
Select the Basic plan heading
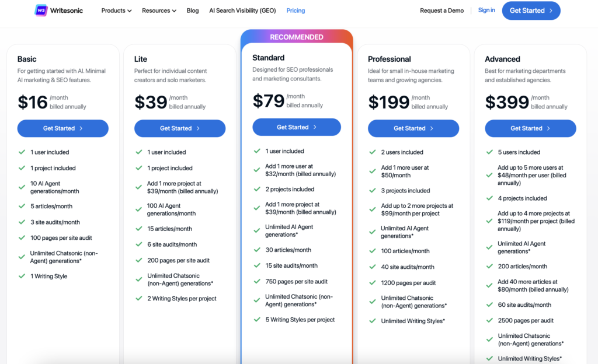click(x=27, y=59)
